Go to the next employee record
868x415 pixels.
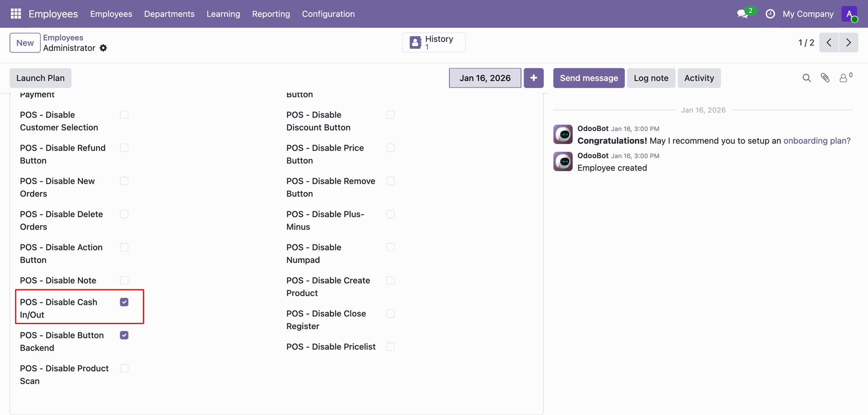(849, 43)
